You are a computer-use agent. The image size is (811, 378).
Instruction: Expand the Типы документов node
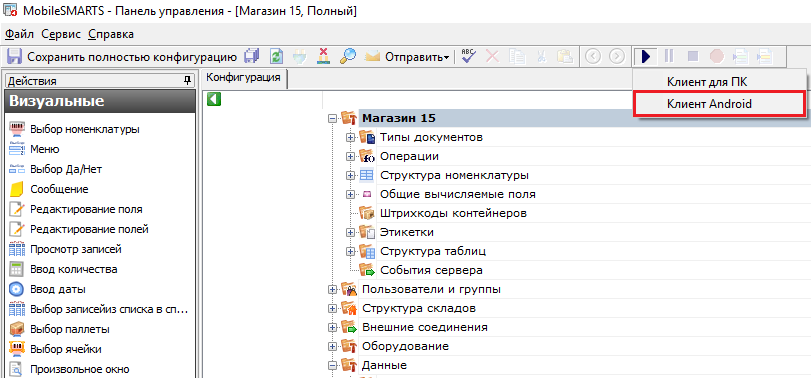pyautogui.click(x=350, y=138)
